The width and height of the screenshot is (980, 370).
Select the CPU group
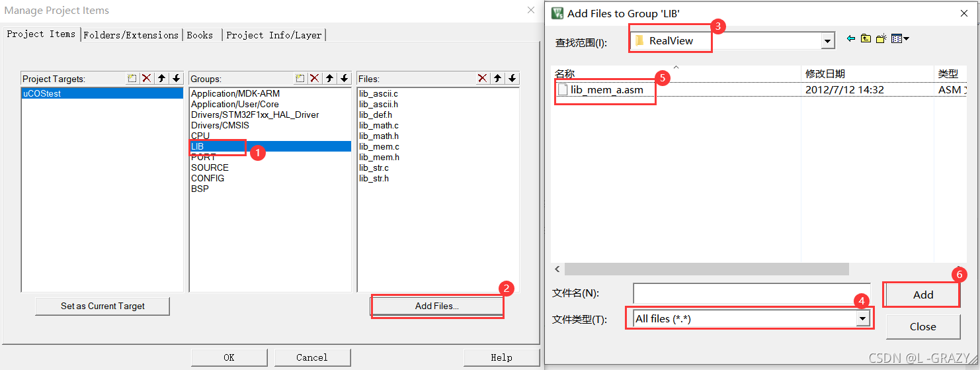(270, 136)
